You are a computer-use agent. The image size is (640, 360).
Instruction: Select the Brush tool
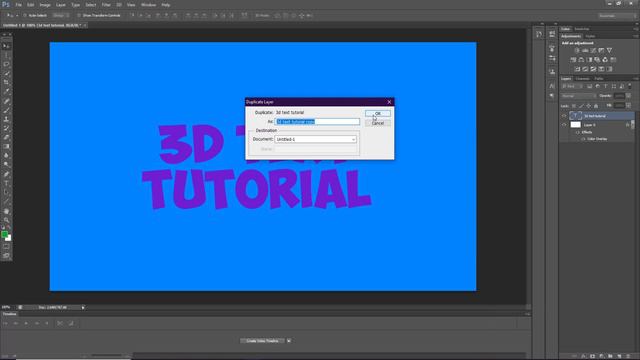tap(6, 110)
